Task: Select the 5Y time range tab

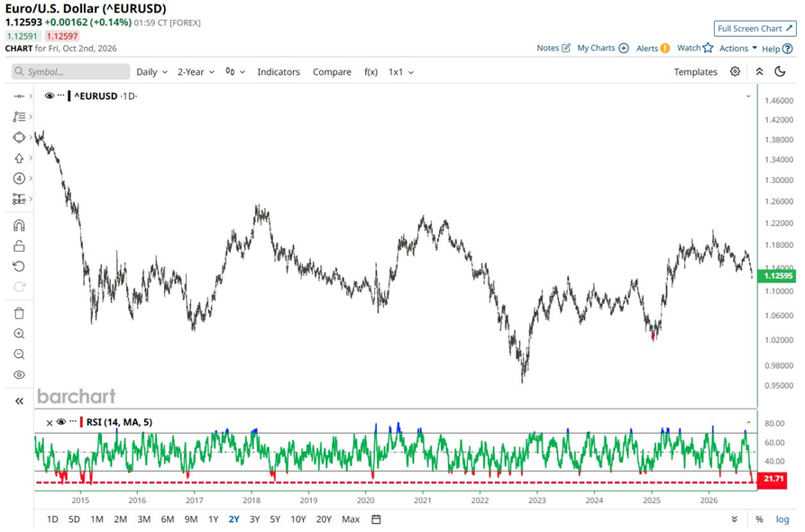Action: click(x=275, y=519)
